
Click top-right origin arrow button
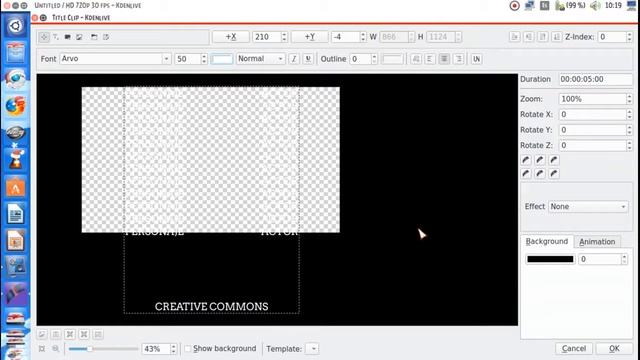click(554, 160)
